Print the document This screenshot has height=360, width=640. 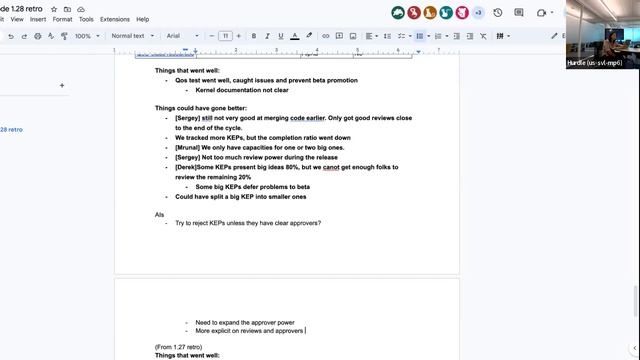[38, 36]
